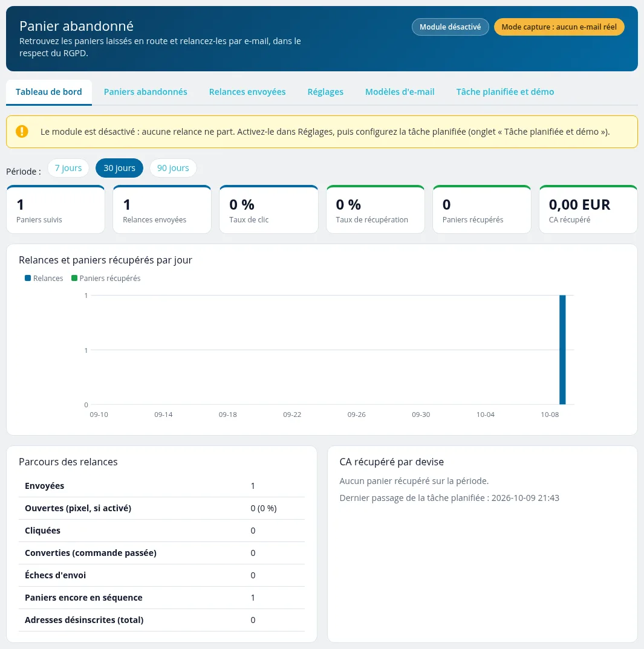Click the Envoyées row label

(x=44, y=486)
